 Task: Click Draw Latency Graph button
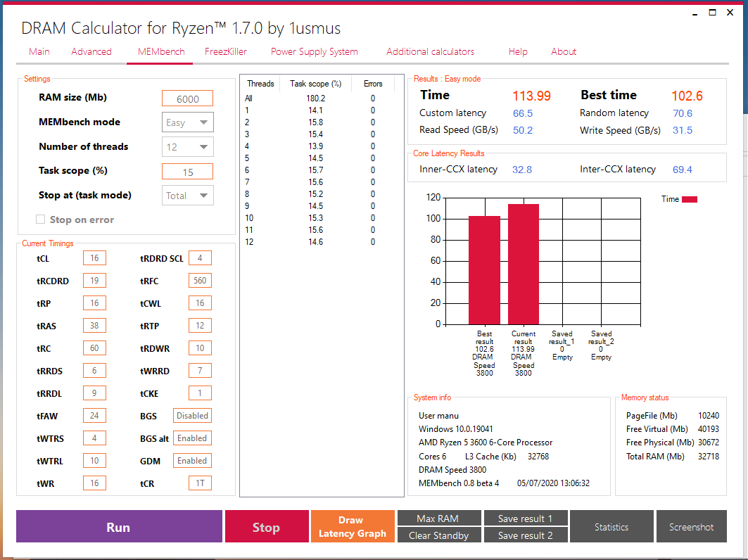click(x=353, y=527)
